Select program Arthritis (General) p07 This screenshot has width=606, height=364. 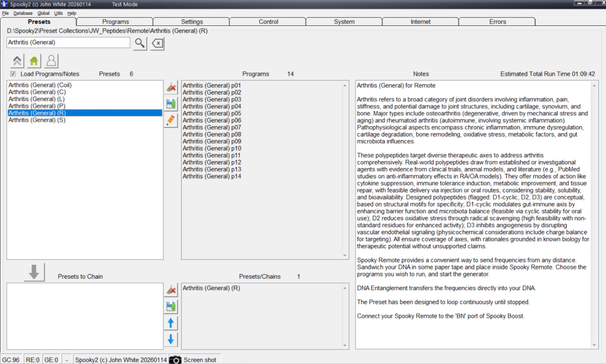click(211, 127)
